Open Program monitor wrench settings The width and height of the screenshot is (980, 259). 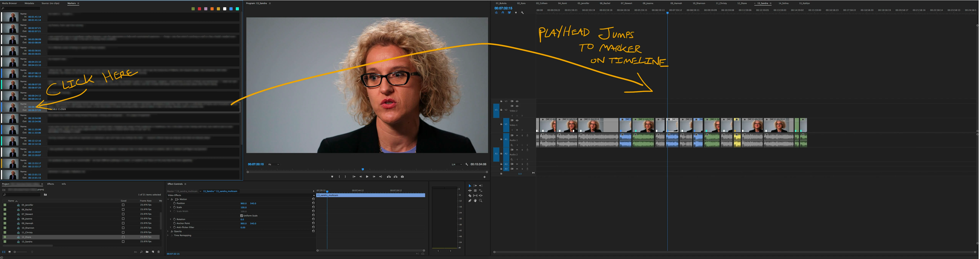click(467, 164)
